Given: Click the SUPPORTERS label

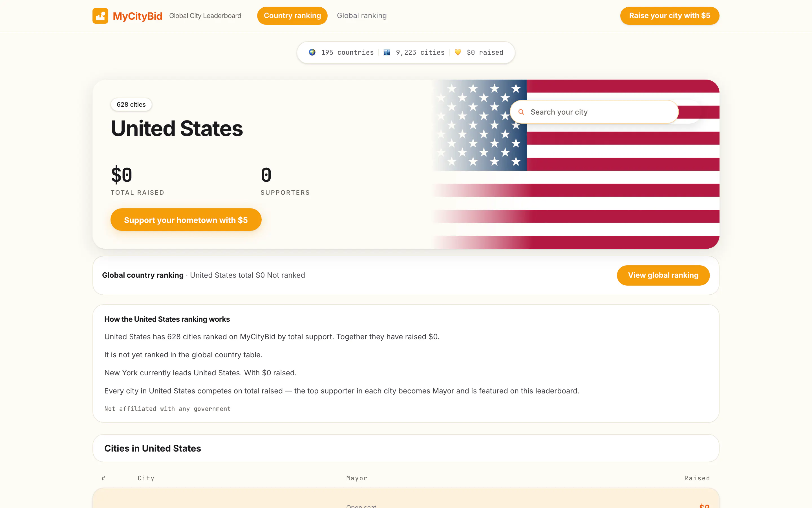Looking at the screenshot, I should 285,192.
